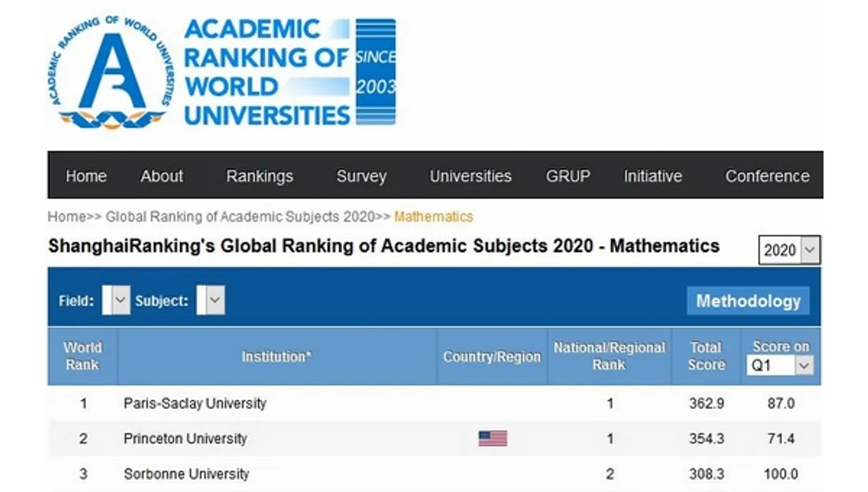
Task: Click the ARWU circular logo emblem
Action: click(x=110, y=72)
